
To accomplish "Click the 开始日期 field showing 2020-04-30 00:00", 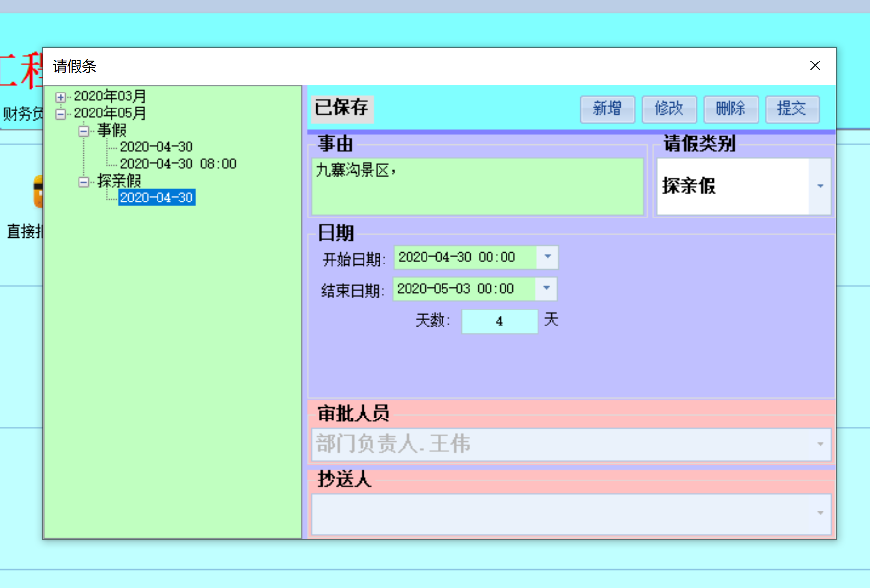I will tap(465, 257).
